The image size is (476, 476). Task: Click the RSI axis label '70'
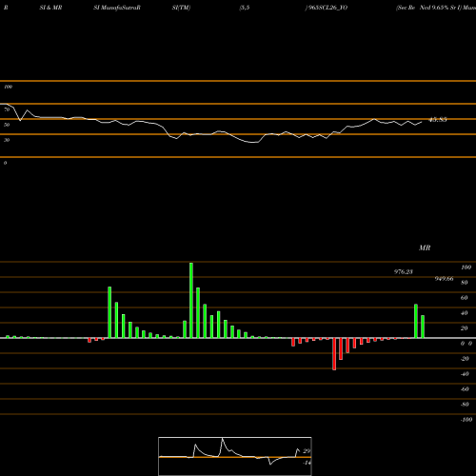(x=7, y=109)
